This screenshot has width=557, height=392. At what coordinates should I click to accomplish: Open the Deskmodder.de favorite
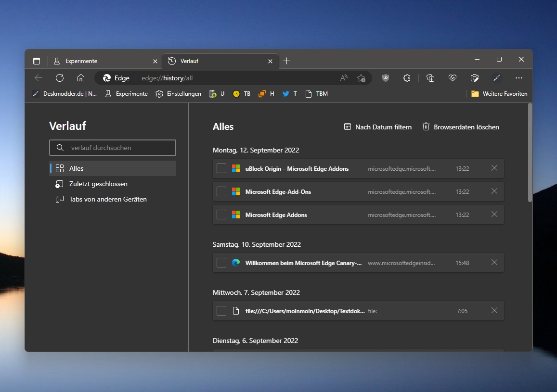(65, 94)
